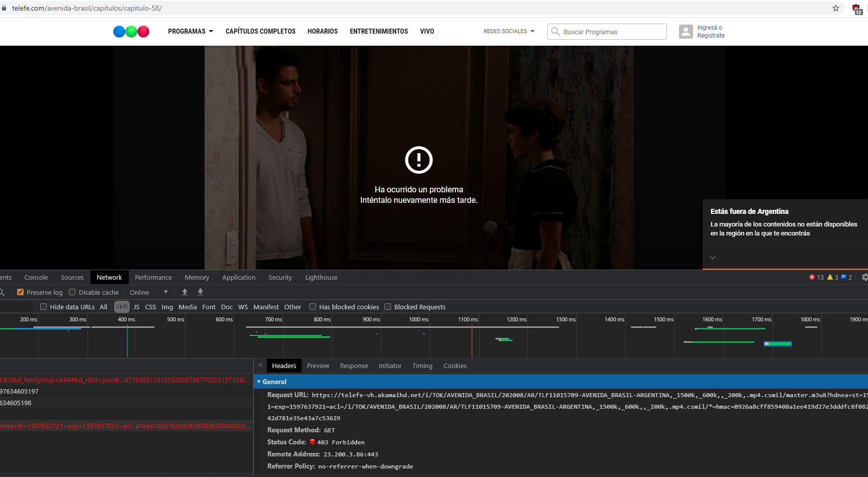Check the Hide data URLs option

point(43,306)
